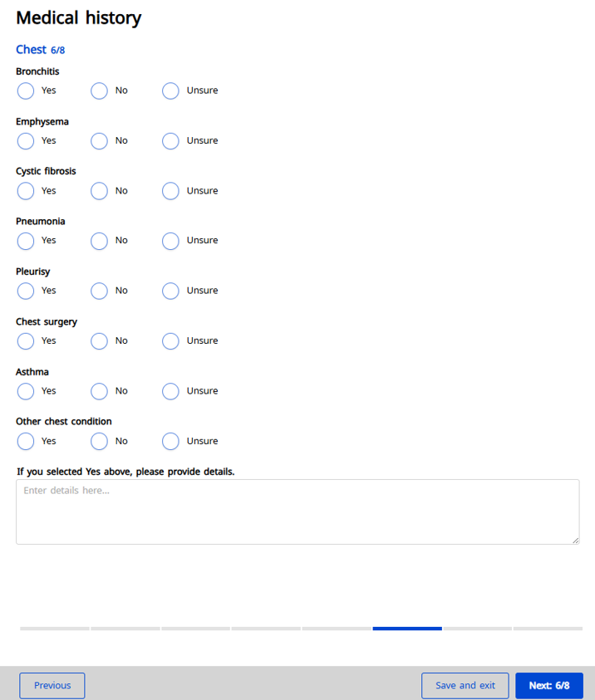Viewport: 595px width, 700px height.
Task: Choose No for Cystic fibrosis
Action: [99, 191]
